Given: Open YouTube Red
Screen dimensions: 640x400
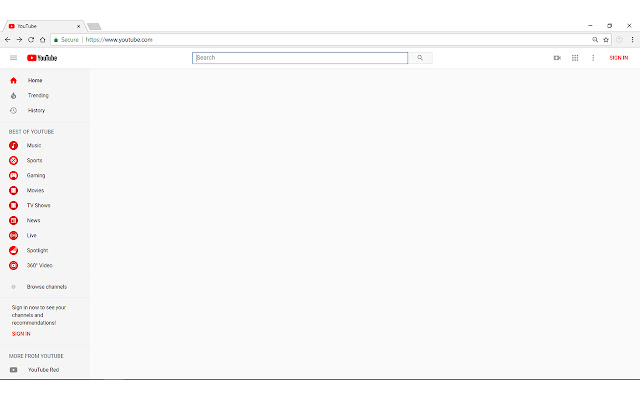Looking at the screenshot, I should [x=45, y=370].
